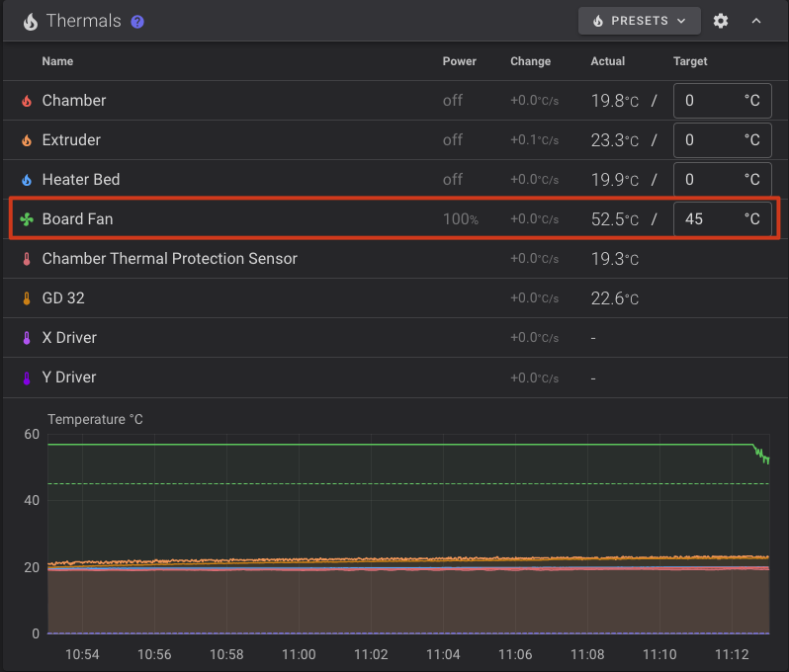This screenshot has height=672, width=789.
Task: Select the Board Fan name label
Action: point(77,219)
